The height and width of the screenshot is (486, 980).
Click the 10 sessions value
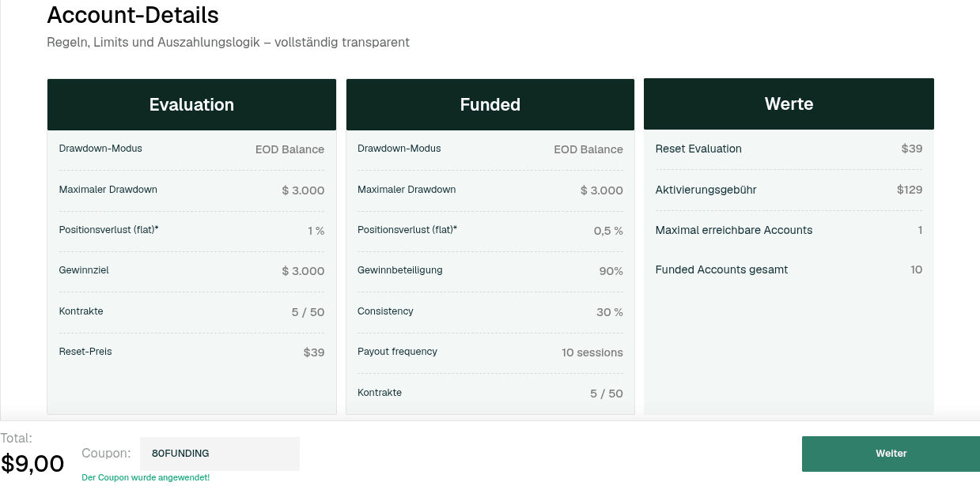(592, 352)
